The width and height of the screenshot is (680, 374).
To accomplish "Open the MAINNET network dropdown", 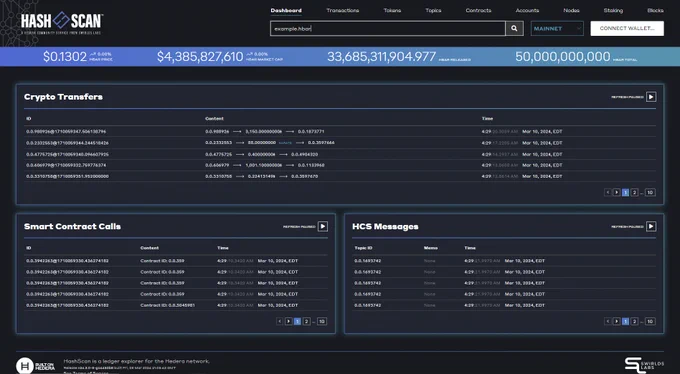I will tap(557, 29).
